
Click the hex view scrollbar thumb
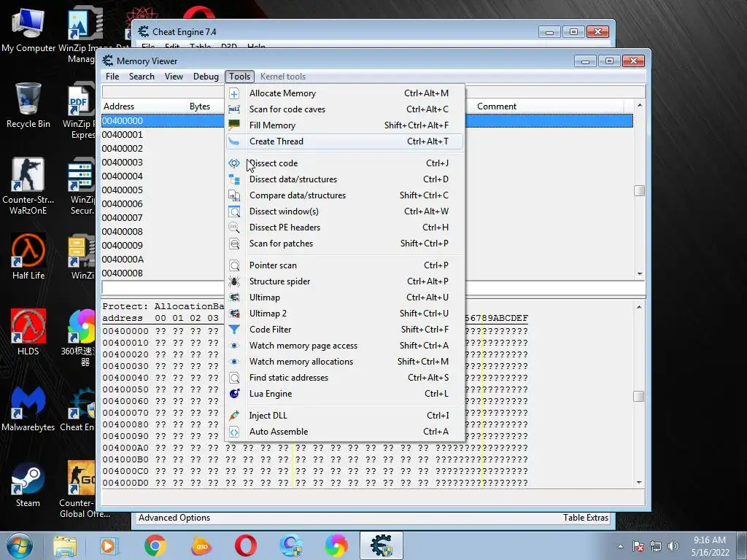point(639,396)
